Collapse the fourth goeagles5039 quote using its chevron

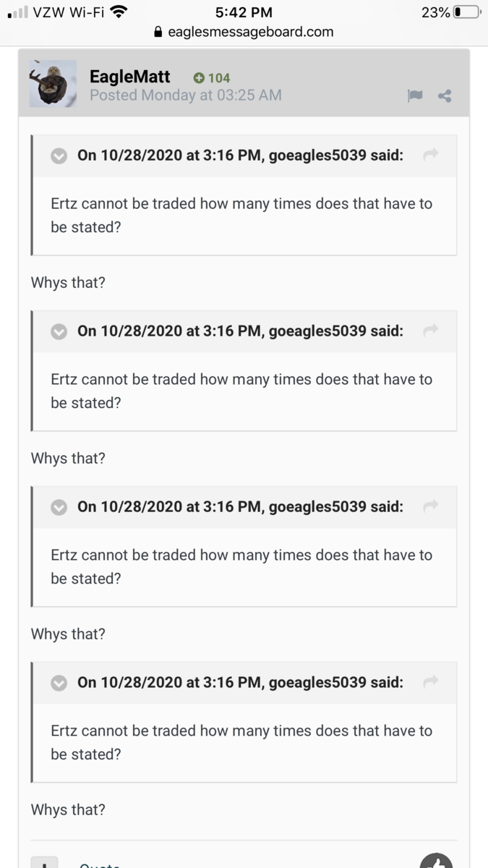[x=59, y=683]
